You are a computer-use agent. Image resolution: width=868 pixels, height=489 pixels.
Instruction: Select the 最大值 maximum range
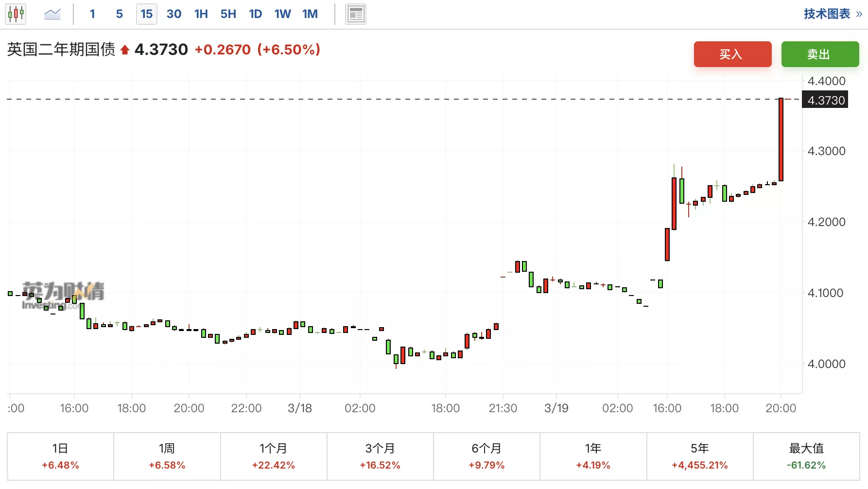pos(806,456)
